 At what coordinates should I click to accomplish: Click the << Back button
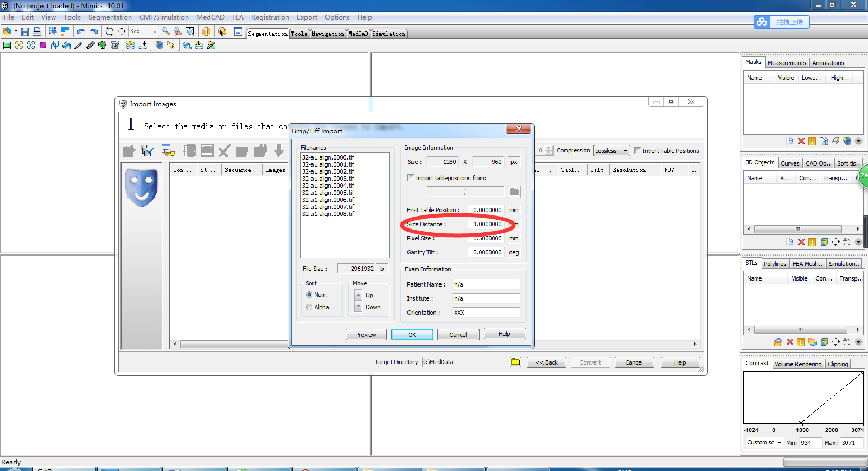click(x=547, y=362)
